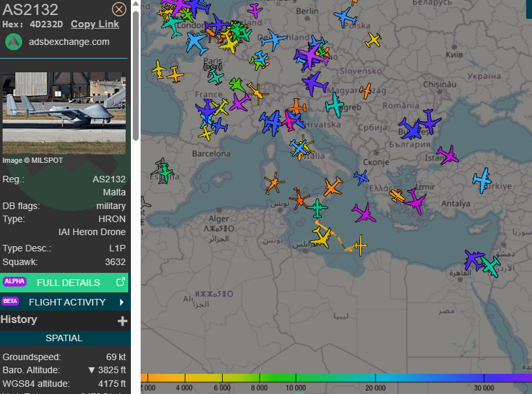Click the Antalya label on the map
The image size is (532, 394).
coord(456,204)
